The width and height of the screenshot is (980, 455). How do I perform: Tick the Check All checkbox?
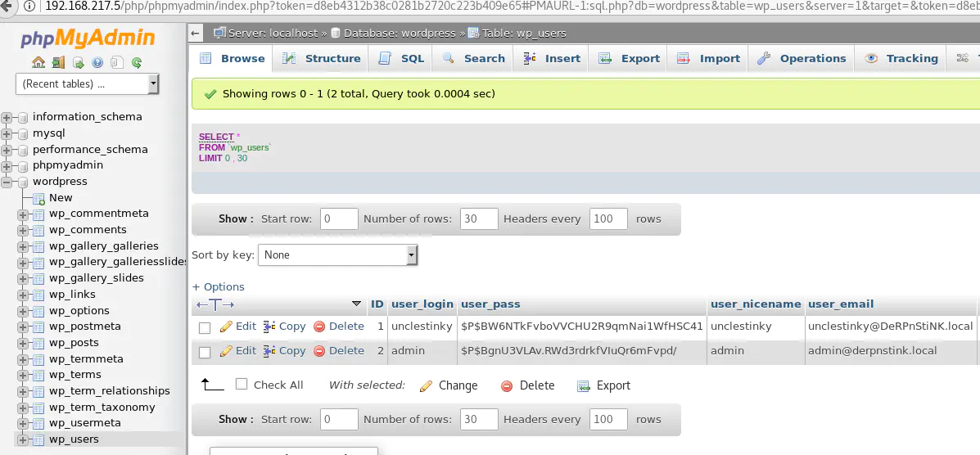pos(242,385)
